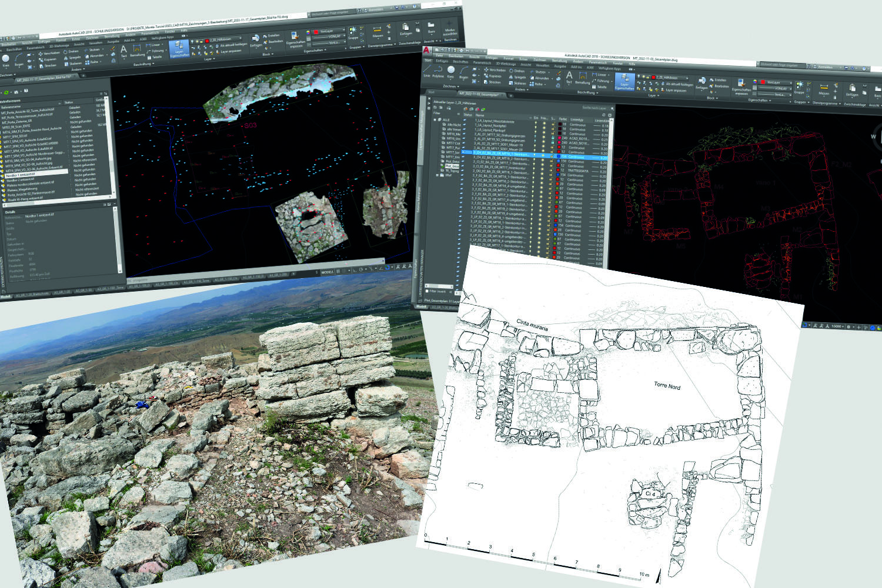
Task: Select the Bemaßung tool in right window
Action: 583,78
